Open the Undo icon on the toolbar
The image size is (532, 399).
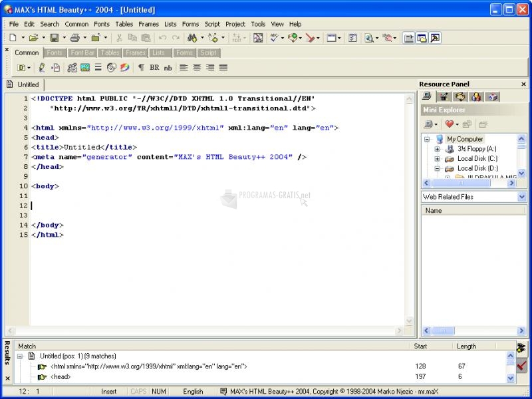163,37
